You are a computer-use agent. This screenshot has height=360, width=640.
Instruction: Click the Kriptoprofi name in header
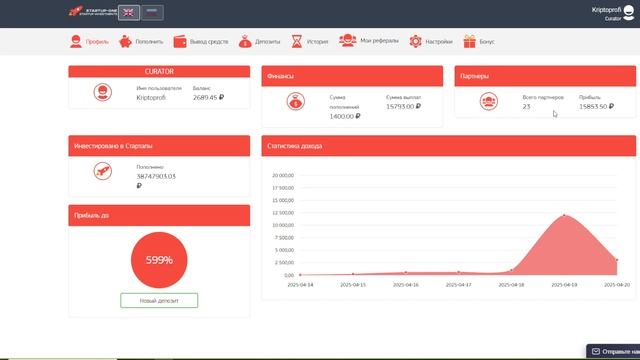point(606,10)
